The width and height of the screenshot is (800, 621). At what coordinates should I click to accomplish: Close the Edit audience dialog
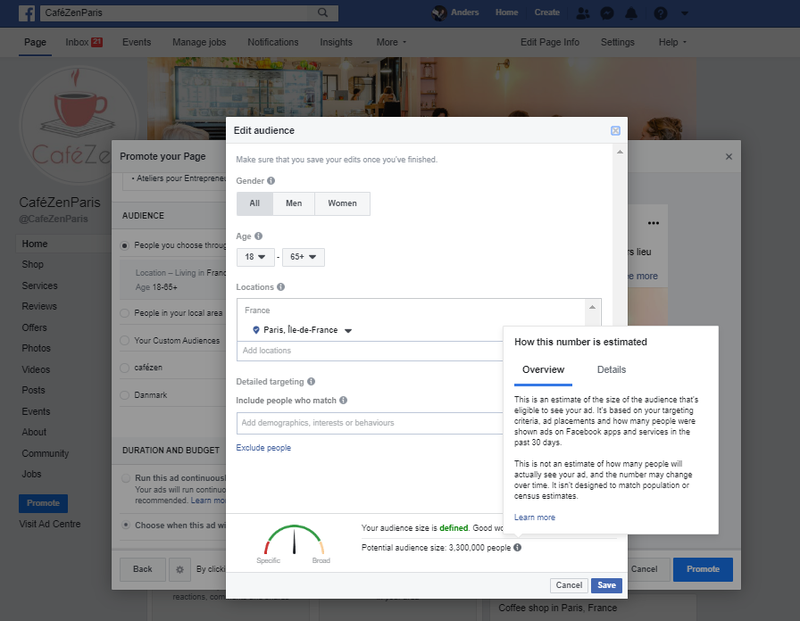[x=615, y=131]
